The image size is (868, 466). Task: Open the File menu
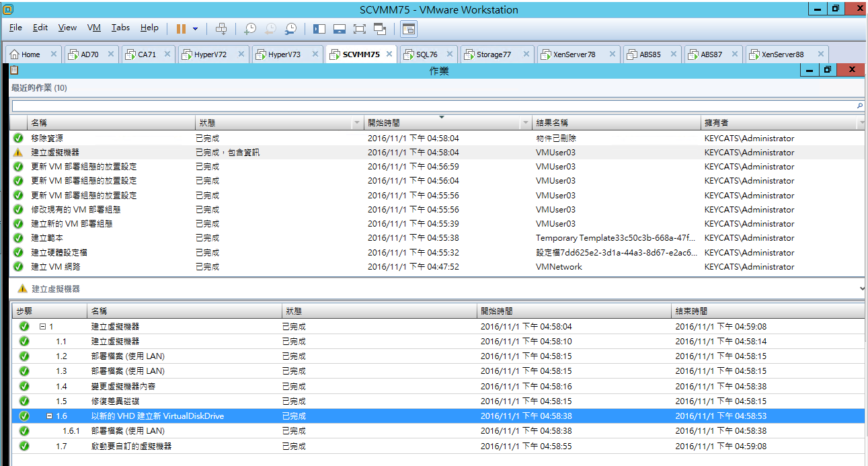[15, 28]
